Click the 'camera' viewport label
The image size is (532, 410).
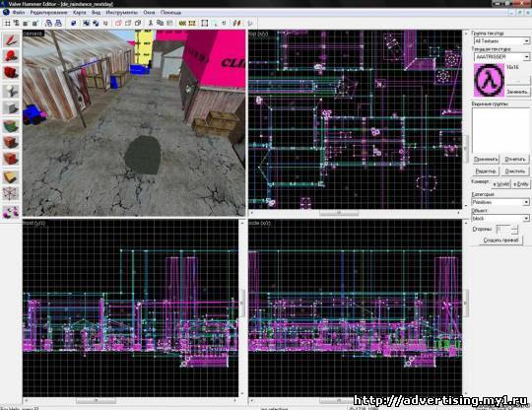tap(33, 34)
